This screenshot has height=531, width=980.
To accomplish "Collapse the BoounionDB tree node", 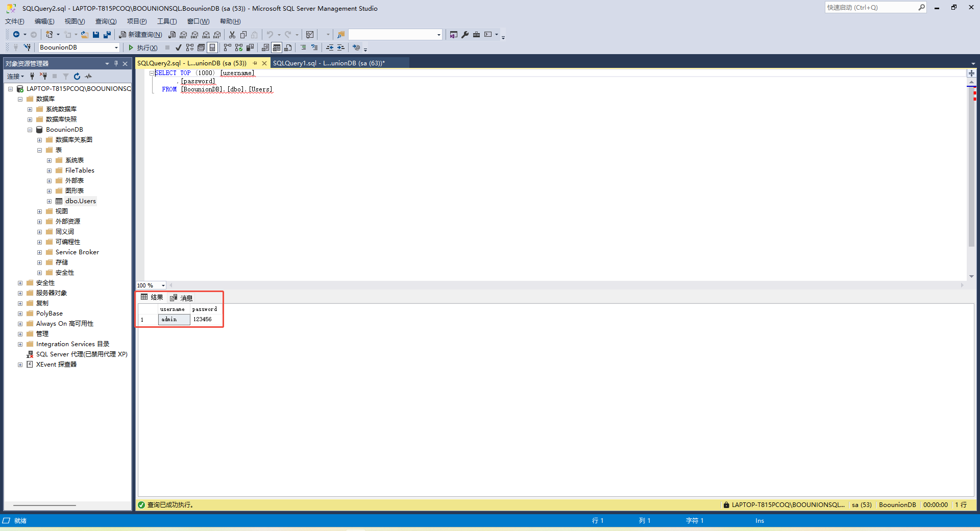I will 30,130.
